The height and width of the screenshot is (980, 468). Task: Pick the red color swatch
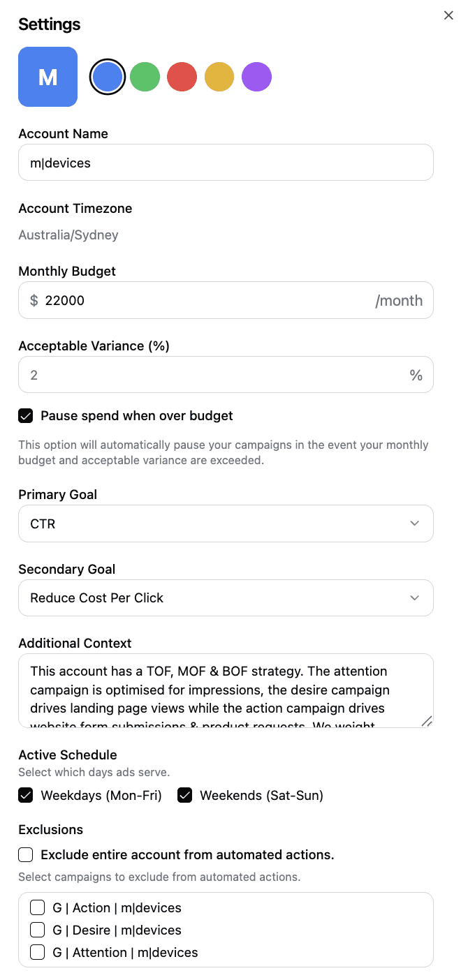(x=182, y=77)
